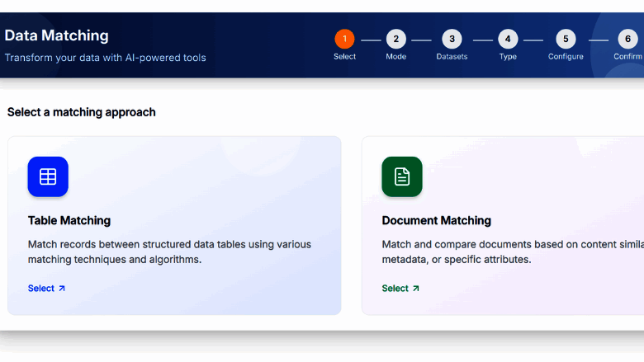
Task: Click the Table Matching description text
Action: (x=169, y=252)
